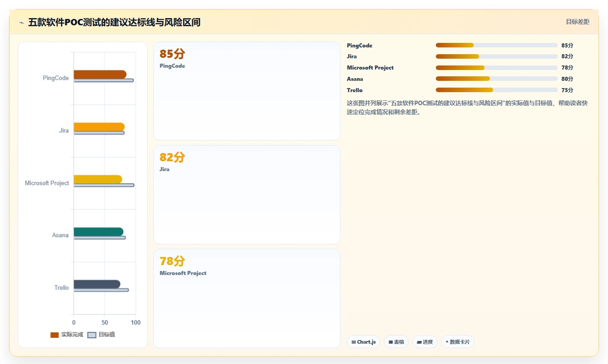Click the Microsoft Project label in the progress list
The width and height of the screenshot is (608, 364).
click(370, 68)
